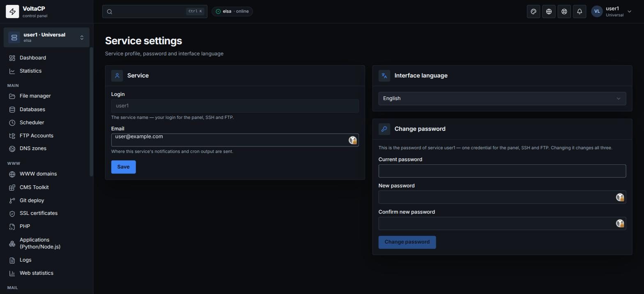Focus the Confirm new password field
This screenshot has width=644, height=294.
pos(502,223)
